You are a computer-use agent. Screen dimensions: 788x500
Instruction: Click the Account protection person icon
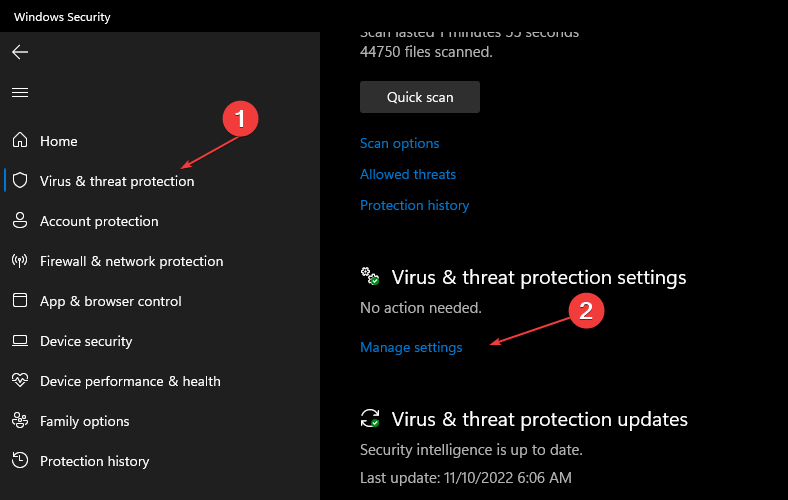pos(20,220)
